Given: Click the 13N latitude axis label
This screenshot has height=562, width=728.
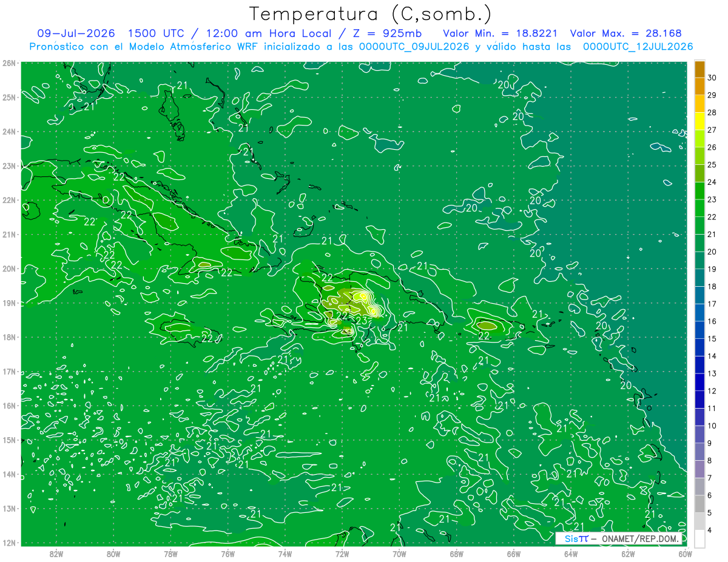Looking at the screenshot, I should [8, 509].
